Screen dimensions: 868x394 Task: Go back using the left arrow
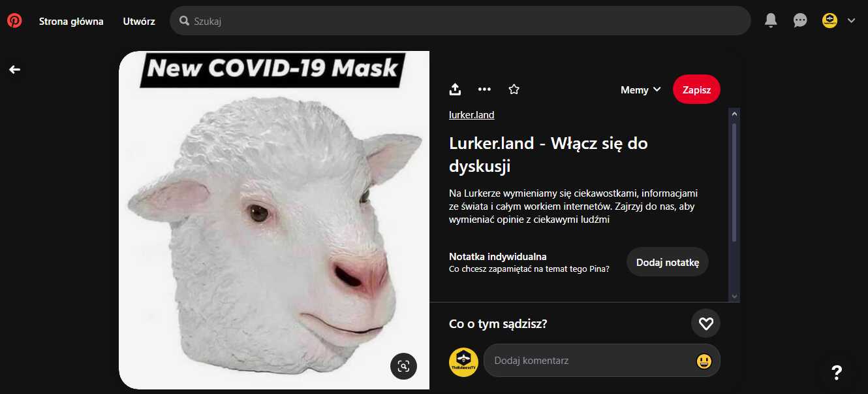click(x=14, y=69)
